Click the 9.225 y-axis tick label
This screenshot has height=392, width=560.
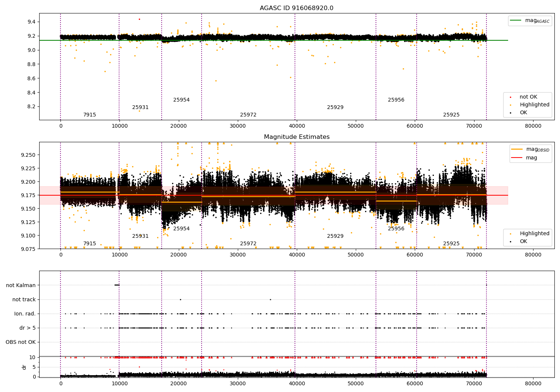[28, 168]
